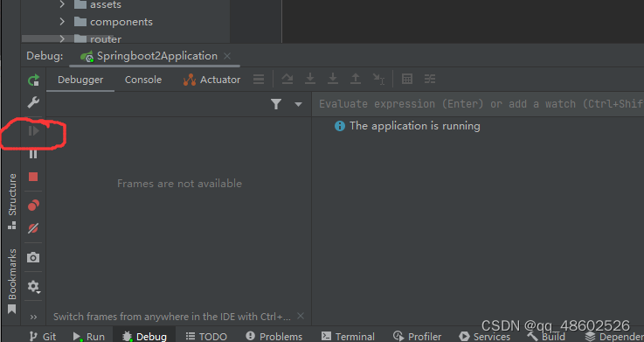This screenshot has height=342, width=644.
Task: Capture a thread dump using the camera icon
Action: [x=33, y=258]
